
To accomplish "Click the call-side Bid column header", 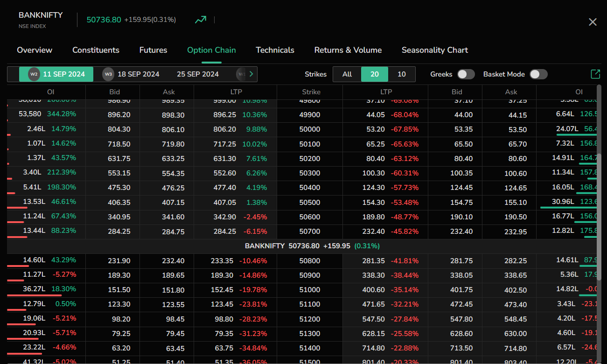I will point(115,92).
